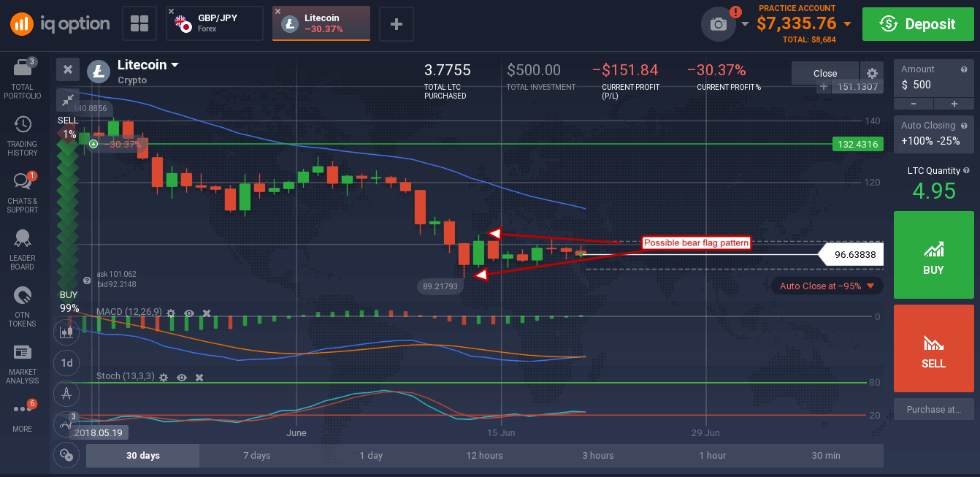Switch to the GBP/JPY Forex tab
Screen dimensions: 980x477
click(x=215, y=23)
